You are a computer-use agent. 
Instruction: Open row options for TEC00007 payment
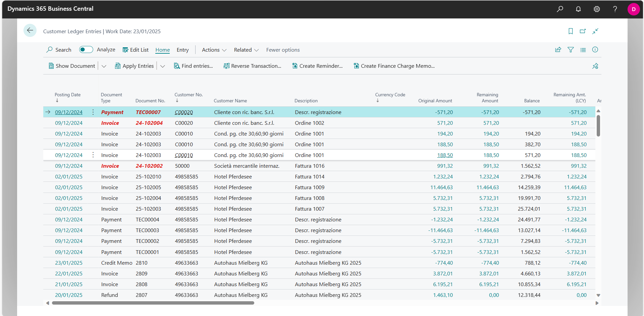93,112
